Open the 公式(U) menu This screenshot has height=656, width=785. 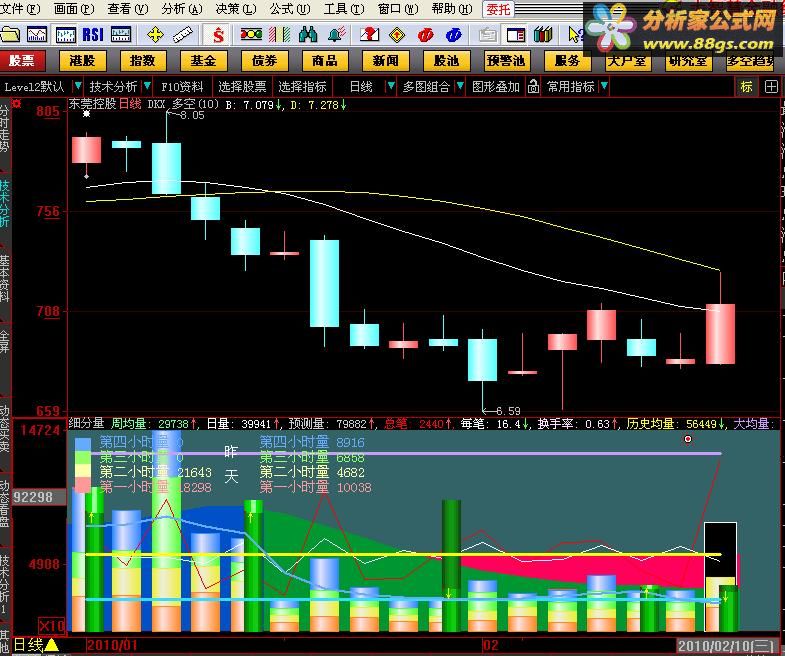pyautogui.click(x=290, y=9)
